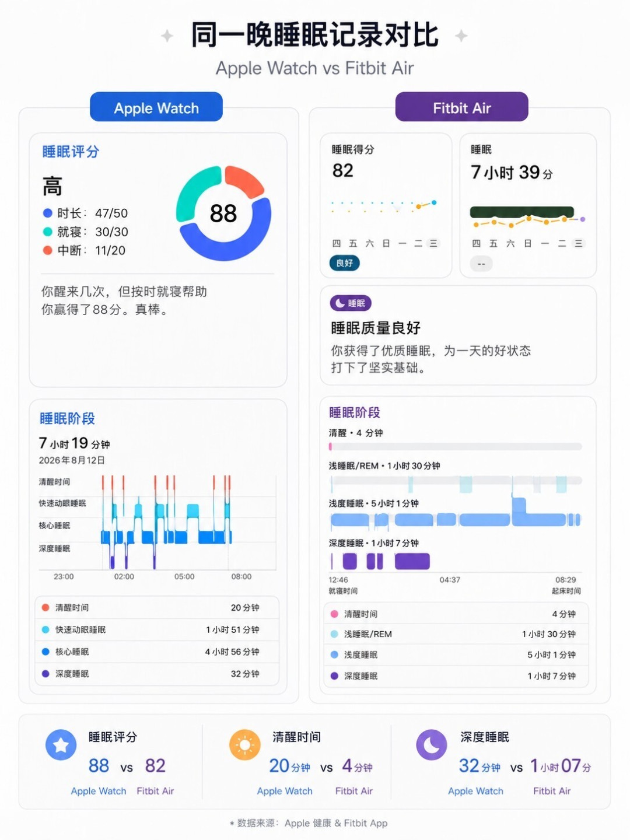The image size is (630, 840).
Task: Click the 1小时07分 deep sleep comparison value
Action: click(x=560, y=766)
